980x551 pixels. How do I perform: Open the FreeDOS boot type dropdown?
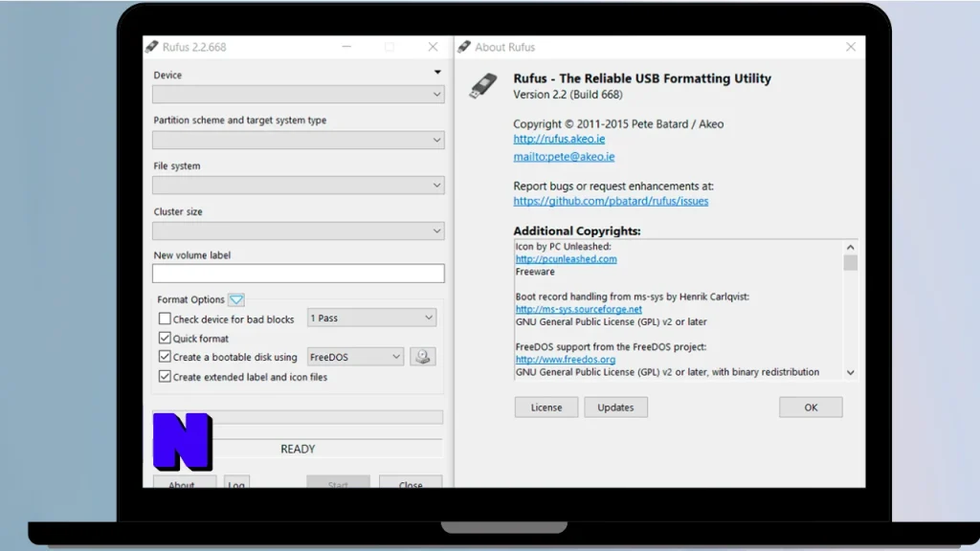[355, 357]
